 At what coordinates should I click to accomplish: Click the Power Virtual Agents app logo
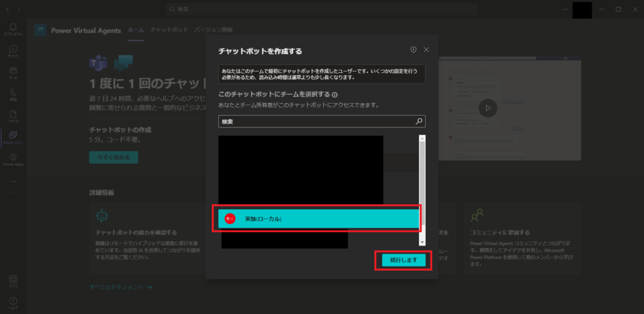pyautogui.click(x=40, y=30)
